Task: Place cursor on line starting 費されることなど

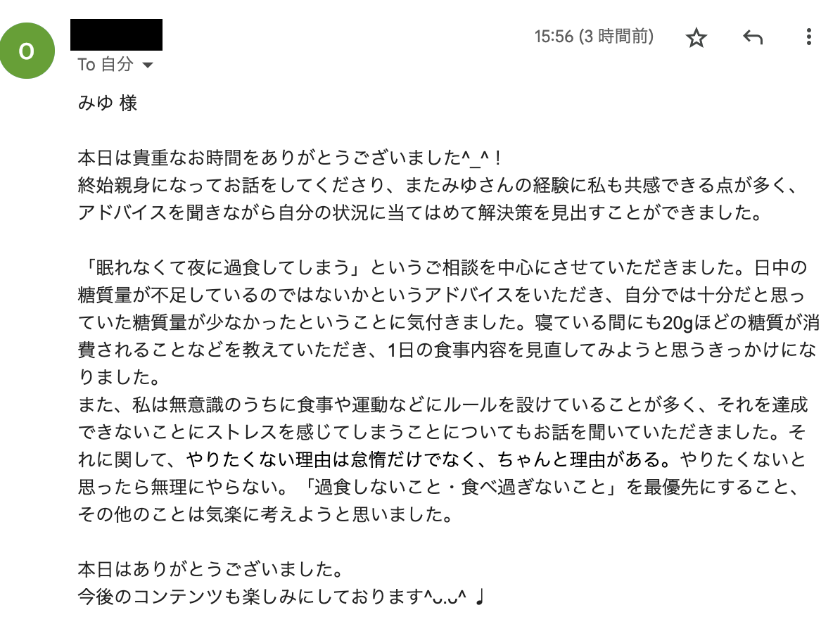Action: (x=447, y=350)
